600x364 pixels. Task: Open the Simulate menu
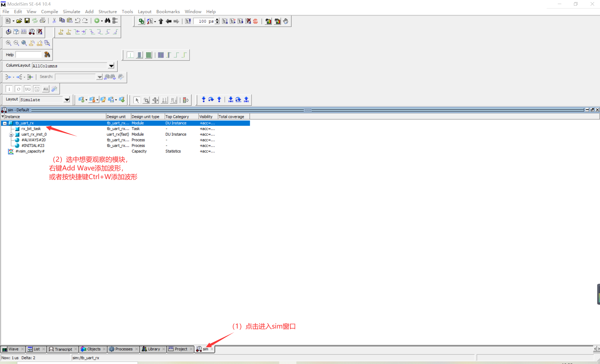[x=71, y=11]
